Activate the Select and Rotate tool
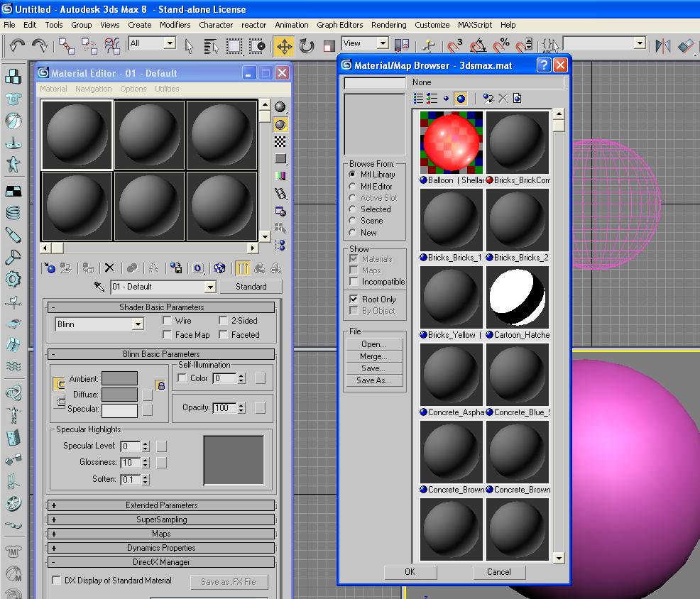700x599 pixels. [x=307, y=45]
